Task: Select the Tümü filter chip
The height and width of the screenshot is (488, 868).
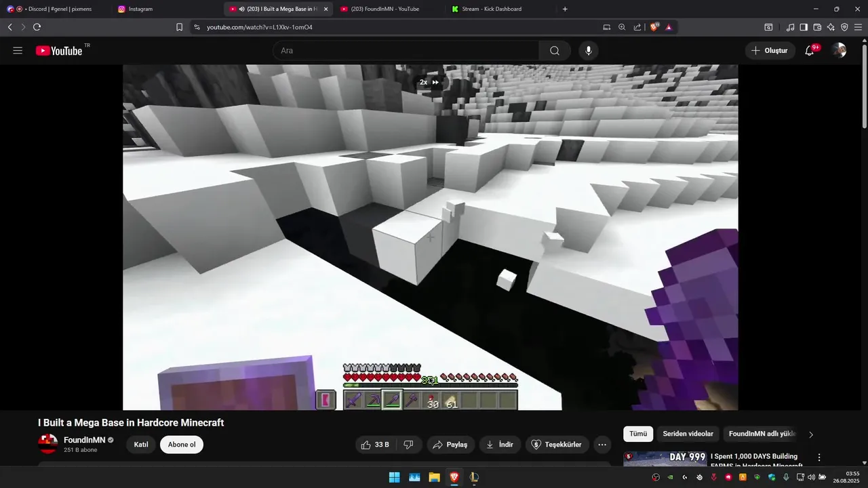Action: coord(638,434)
